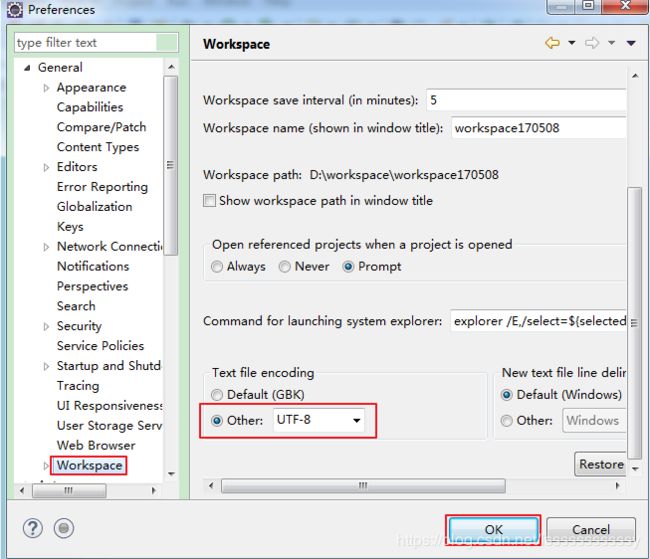Image resolution: width=650 pixels, height=559 pixels.
Task: Click right panel horizontal scrollbar thumb
Action: 363,486
